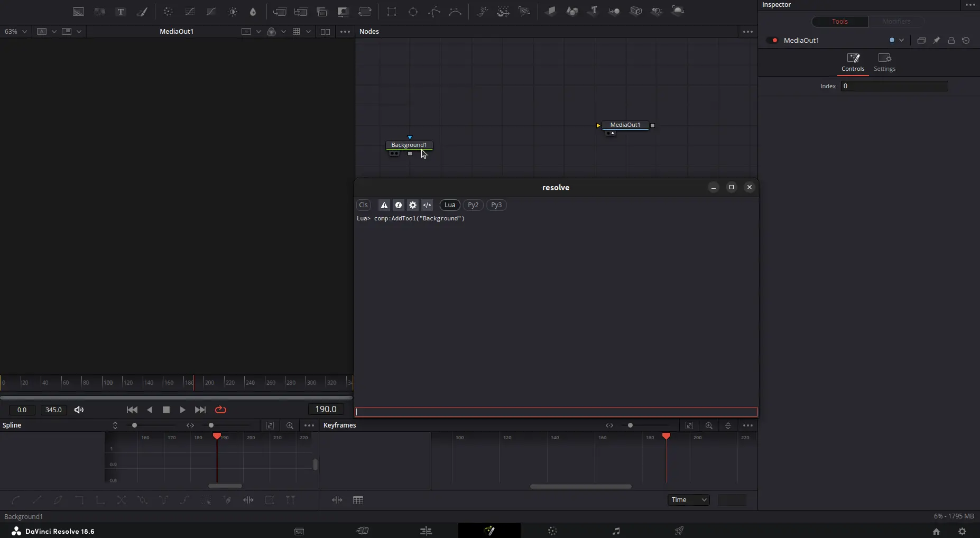Toggle dual viewer layout button
Screen dimensions: 980x538
[325, 32]
